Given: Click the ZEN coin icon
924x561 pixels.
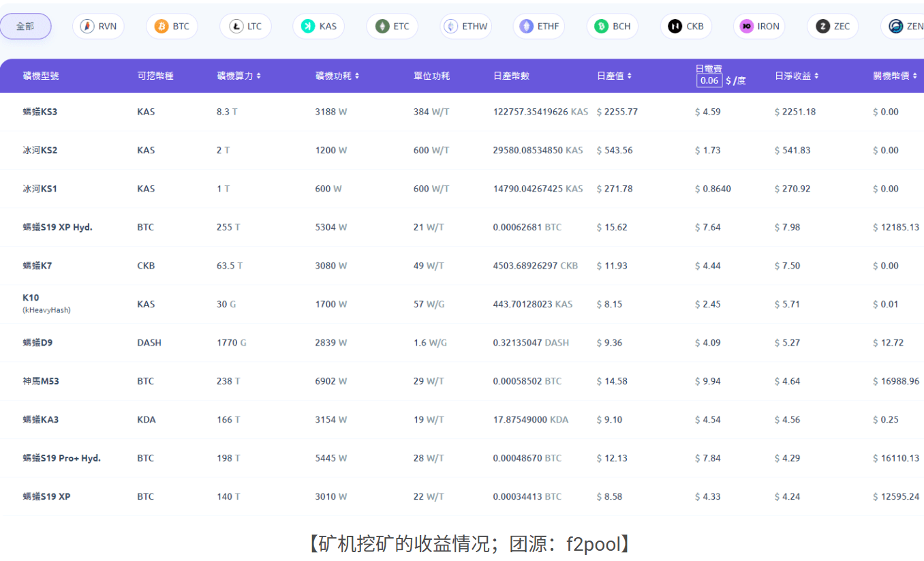Looking at the screenshot, I should pyautogui.click(x=895, y=27).
